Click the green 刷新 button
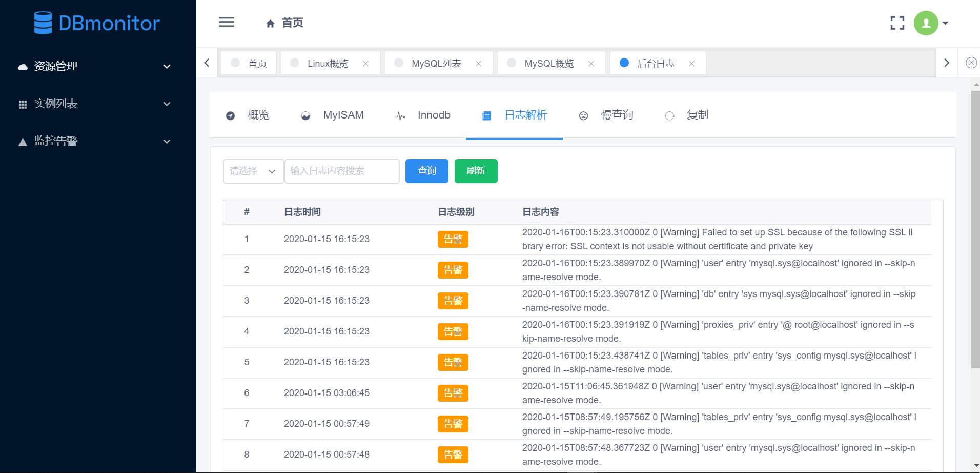This screenshot has width=980, height=473. click(x=476, y=171)
